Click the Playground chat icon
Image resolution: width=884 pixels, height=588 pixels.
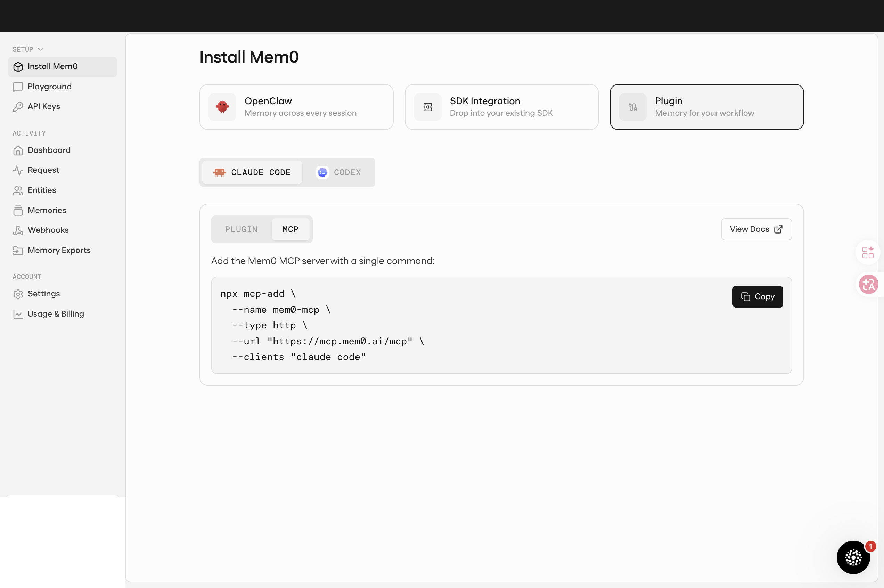click(x=18, y=87)
